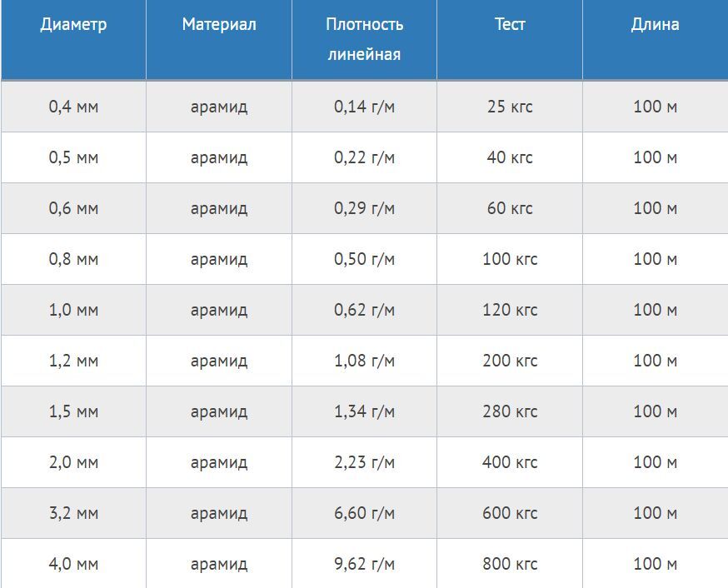Click the 200 кгс test value
Viewport: 728px width, 588px height.
click(x=509, y=361)
